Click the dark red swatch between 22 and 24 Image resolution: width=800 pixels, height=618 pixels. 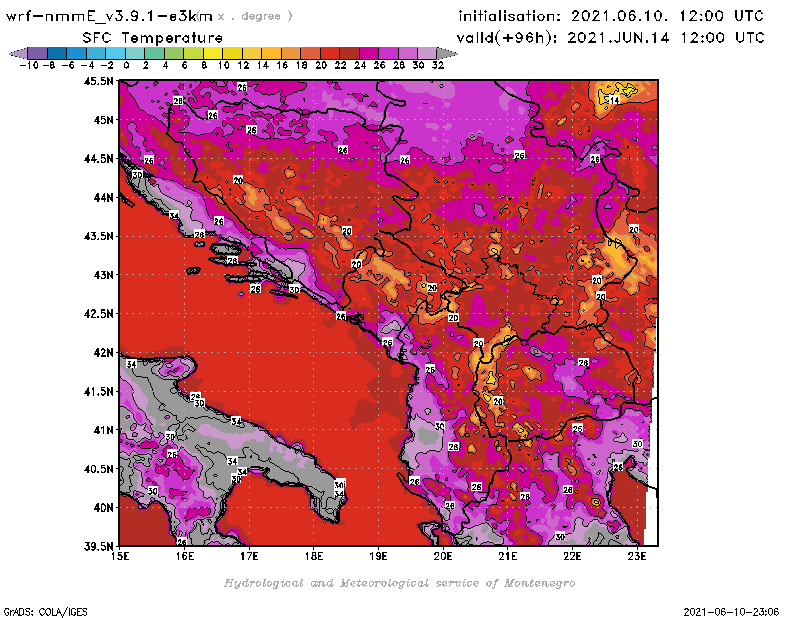click(348, 53)
